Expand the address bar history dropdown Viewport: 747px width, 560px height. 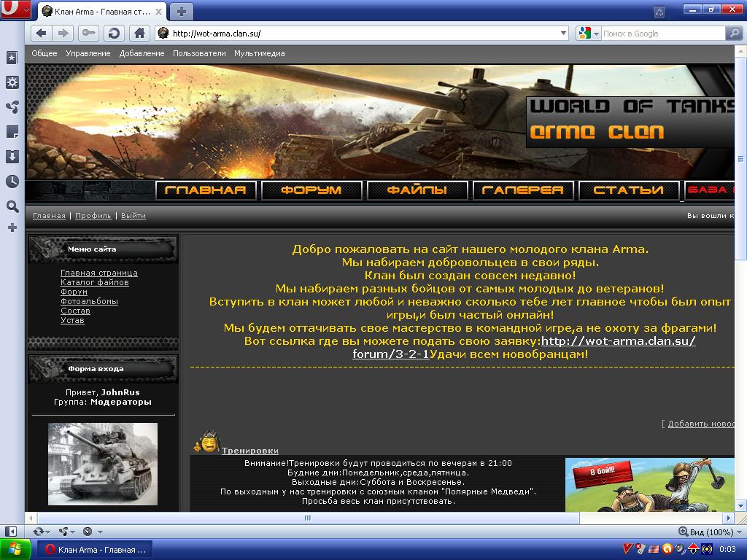564,34
